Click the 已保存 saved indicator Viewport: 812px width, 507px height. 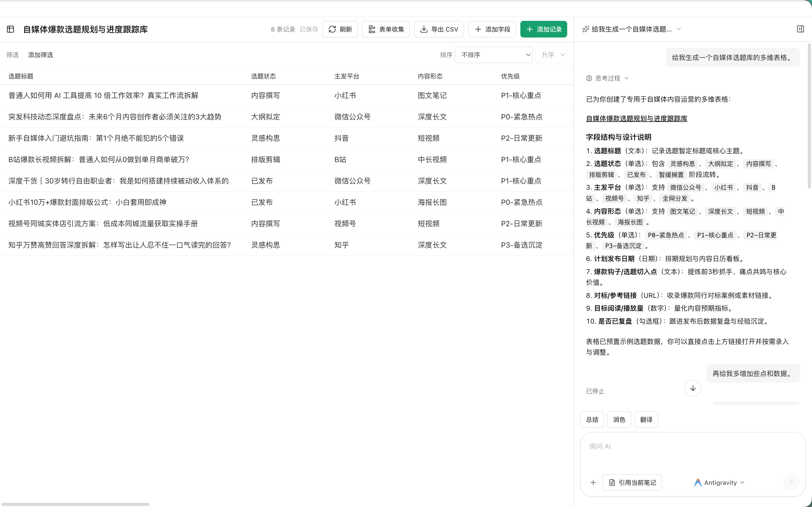(309, 29)
